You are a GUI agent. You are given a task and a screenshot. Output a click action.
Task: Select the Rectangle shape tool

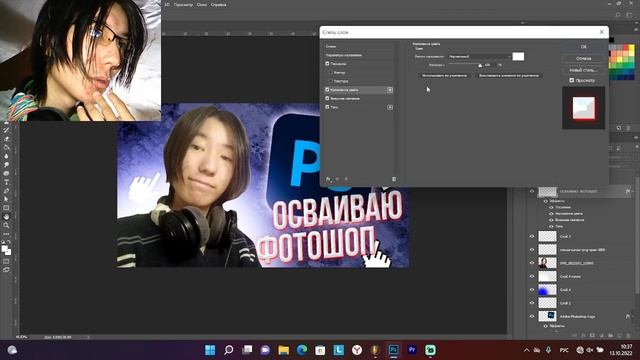point(6,208)
